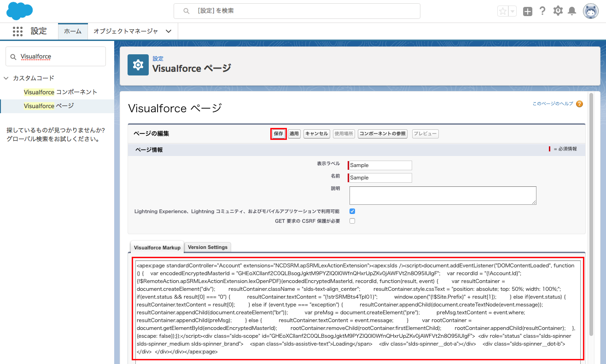606x364 pixels.
Task: Click the 説明 text area
Action: [443, 196]
